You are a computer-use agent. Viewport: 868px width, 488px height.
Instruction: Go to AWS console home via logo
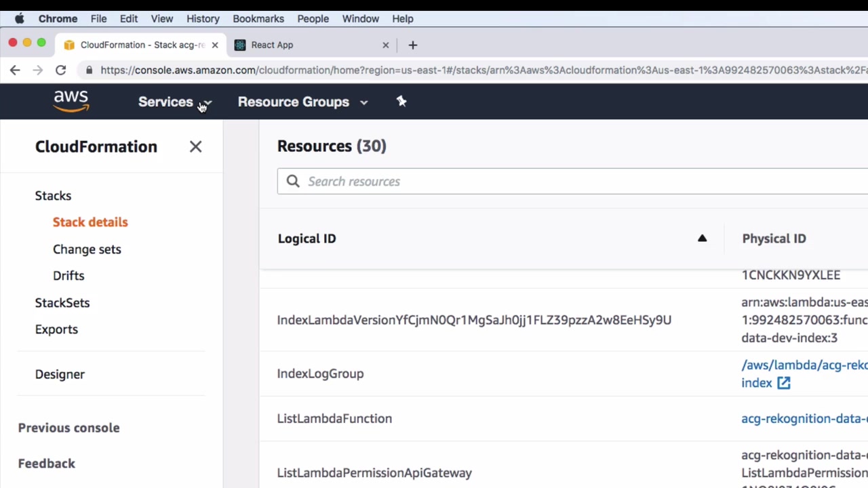(71, 102)
